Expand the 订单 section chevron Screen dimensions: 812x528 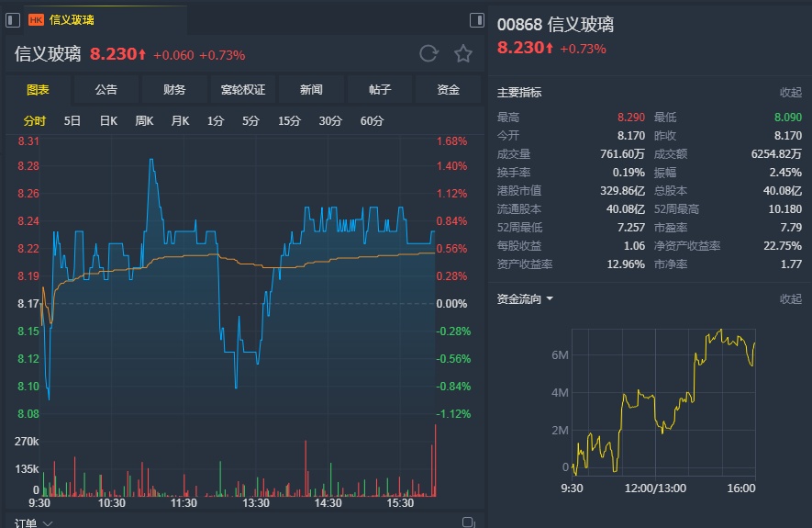point(49,523)
